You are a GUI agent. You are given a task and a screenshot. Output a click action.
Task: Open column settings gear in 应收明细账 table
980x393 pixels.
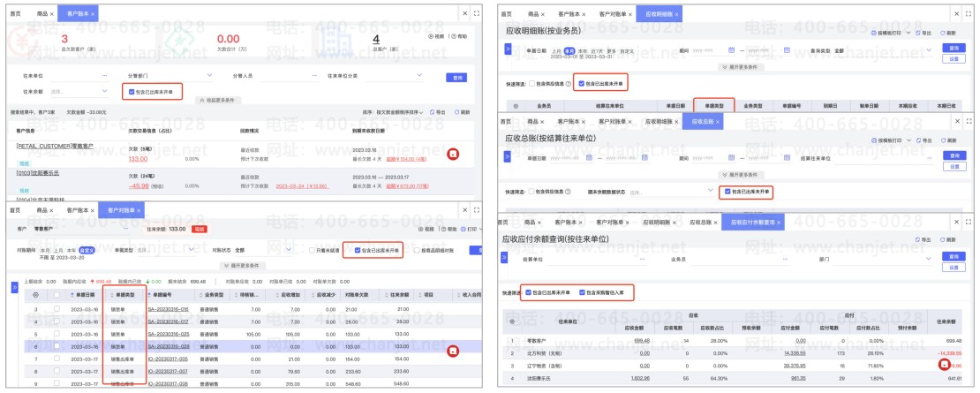click(x=516, y=106)
